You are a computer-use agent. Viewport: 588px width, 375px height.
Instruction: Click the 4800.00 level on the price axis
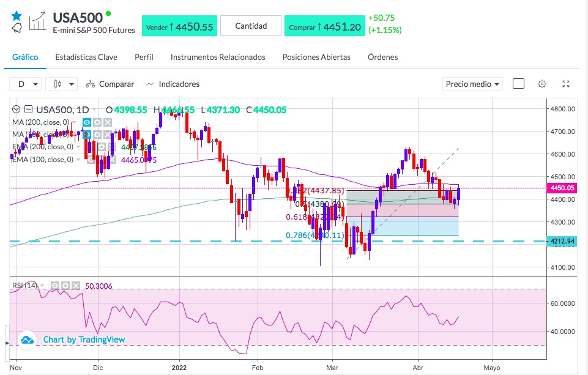pyautogui.click(x=562, y=109)
